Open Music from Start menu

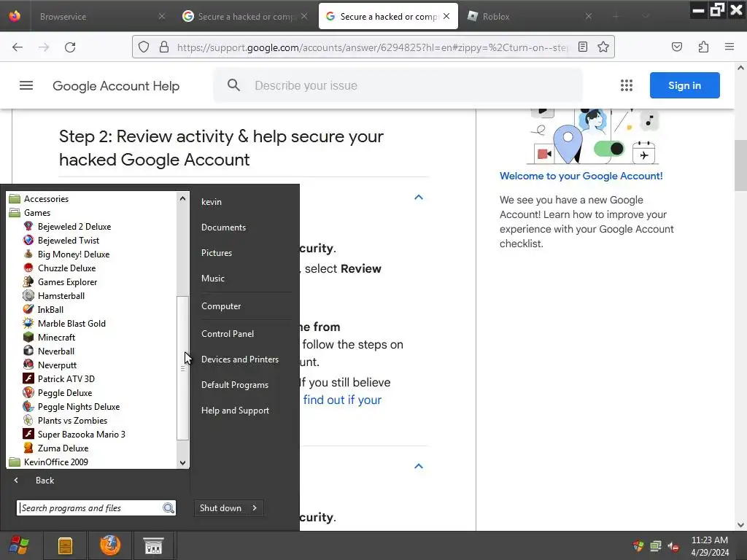212,279
